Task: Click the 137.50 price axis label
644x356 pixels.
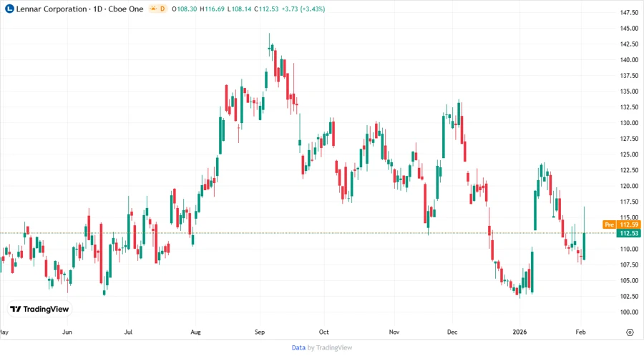Action: (x=629, y=76)
